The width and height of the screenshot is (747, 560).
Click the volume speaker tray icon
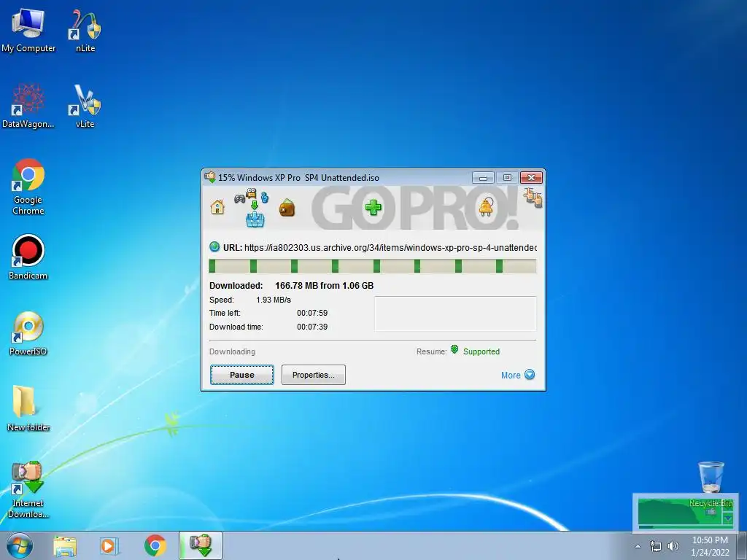click(673, 546)
